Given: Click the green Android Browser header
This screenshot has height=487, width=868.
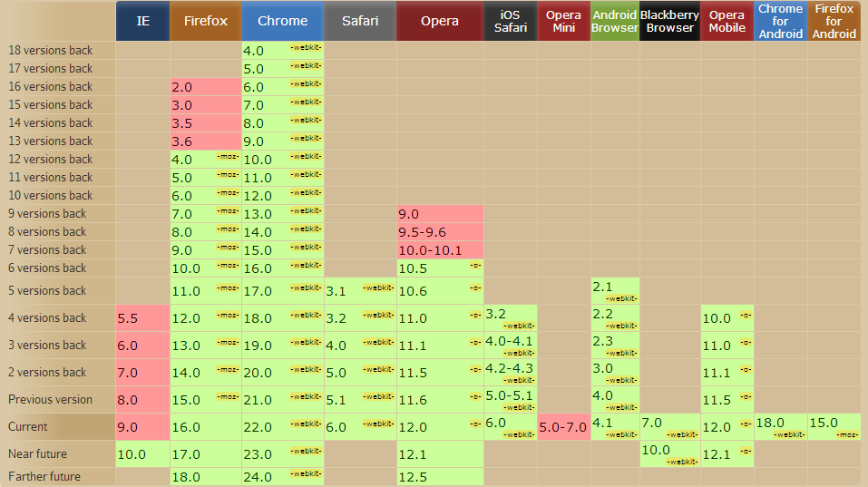Looking at the screenshot, I should (614, 21).
